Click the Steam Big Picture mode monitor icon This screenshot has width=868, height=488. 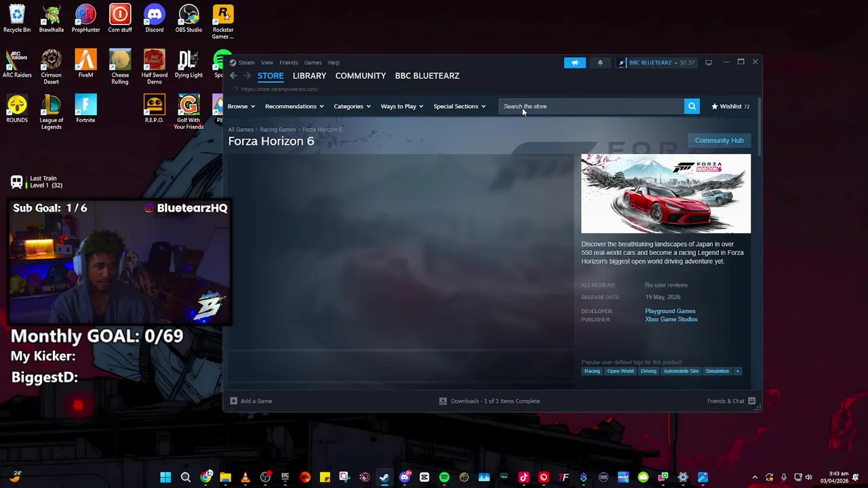point(709,62)
